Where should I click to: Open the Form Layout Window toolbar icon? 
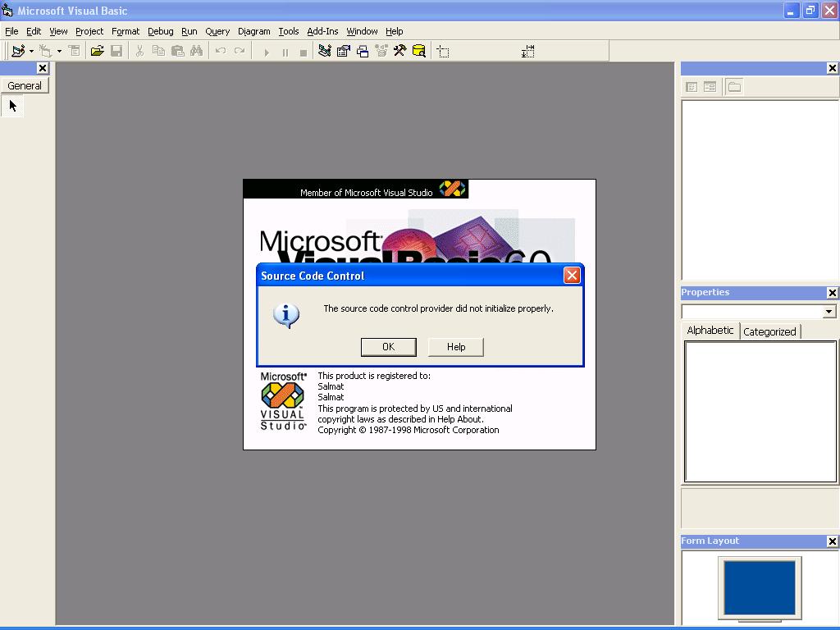363,51
